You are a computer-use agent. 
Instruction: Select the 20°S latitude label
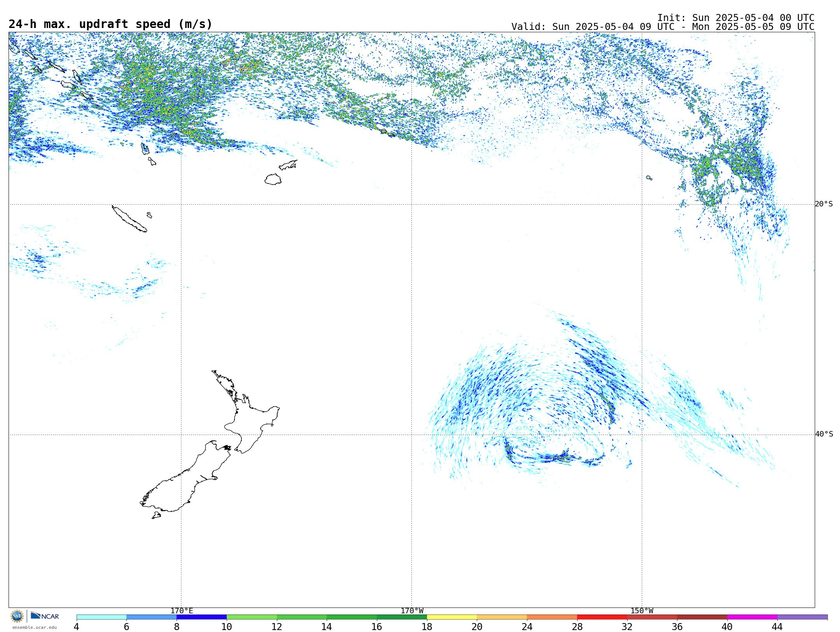(824, 204)
